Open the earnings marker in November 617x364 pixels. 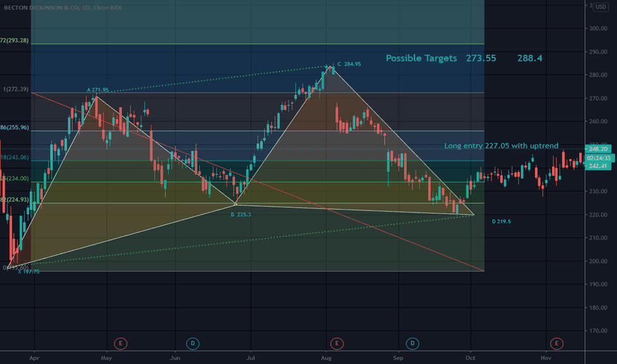tap(556, 343)
